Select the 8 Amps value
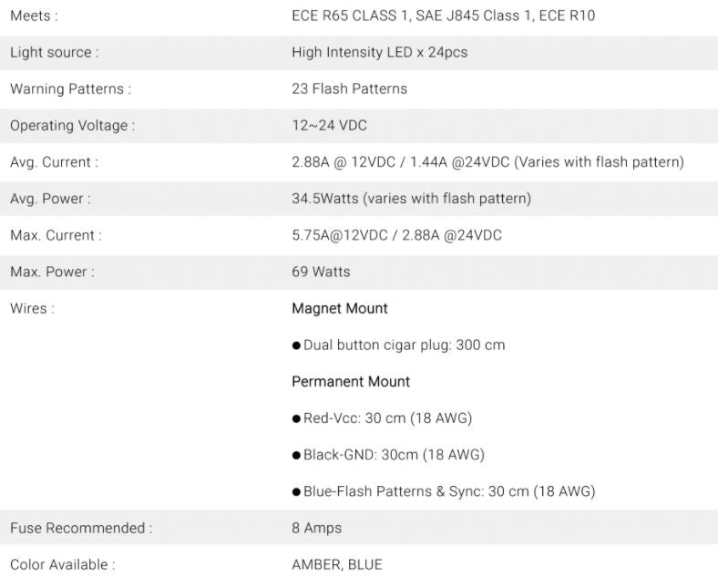718x588 pixels. (316, 528)
